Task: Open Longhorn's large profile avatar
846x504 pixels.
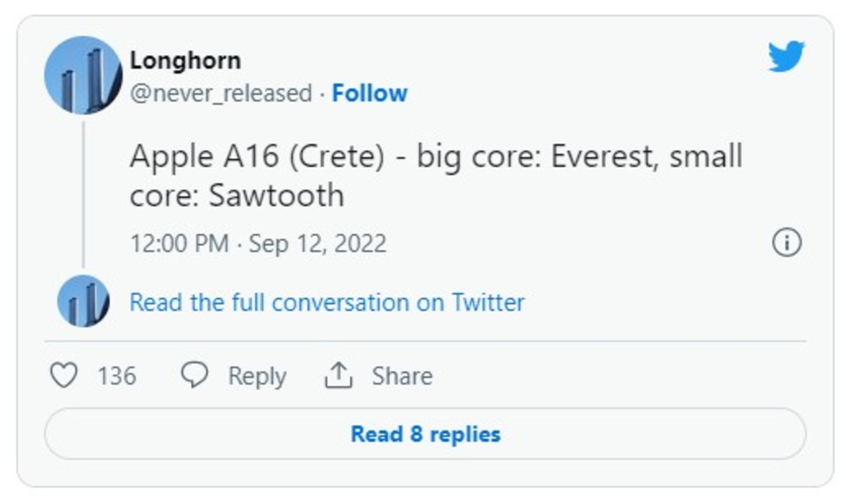Action: coord(83,75)
